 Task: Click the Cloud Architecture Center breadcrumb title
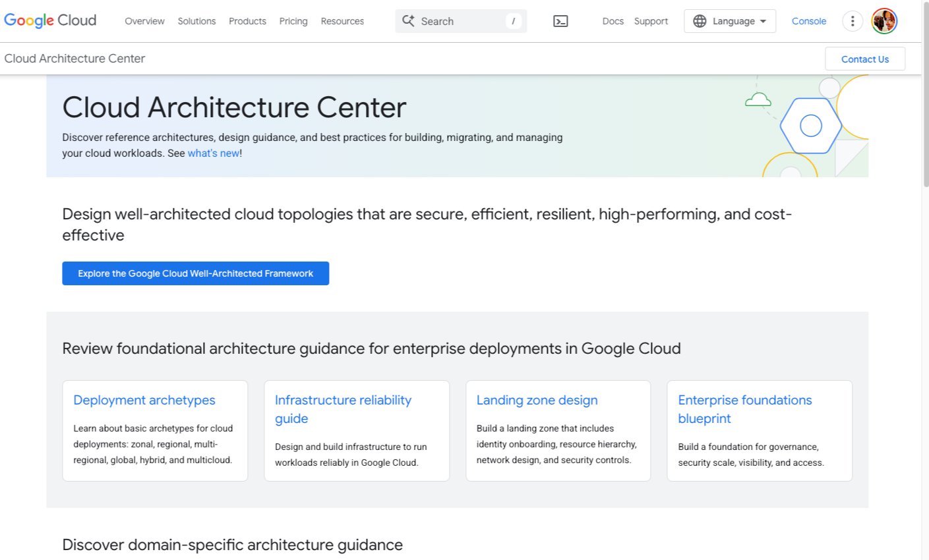[x=75, y=58]
